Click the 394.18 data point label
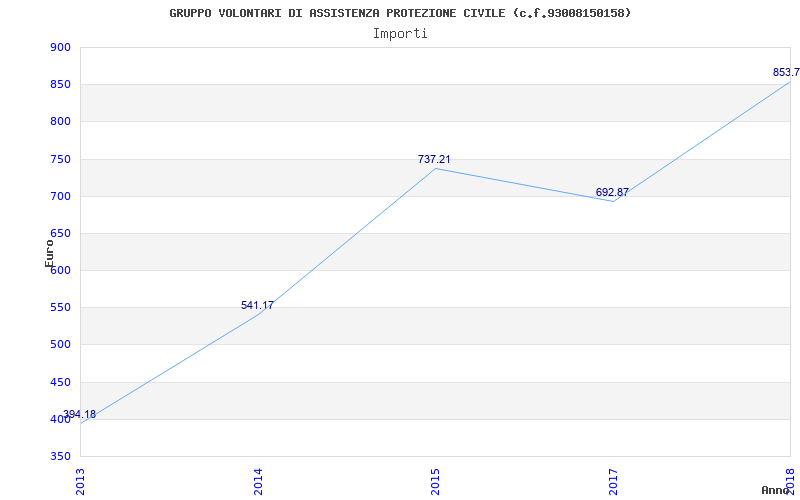 pyautogui.click(x=80, y=414)
